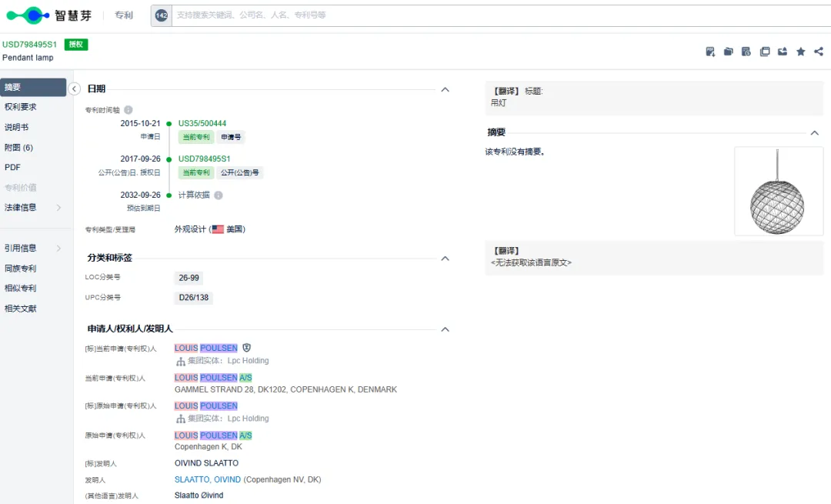This screenshot has width=831, height=504.
Task: Open application number US35/500444 link
Action: (202, 123)
